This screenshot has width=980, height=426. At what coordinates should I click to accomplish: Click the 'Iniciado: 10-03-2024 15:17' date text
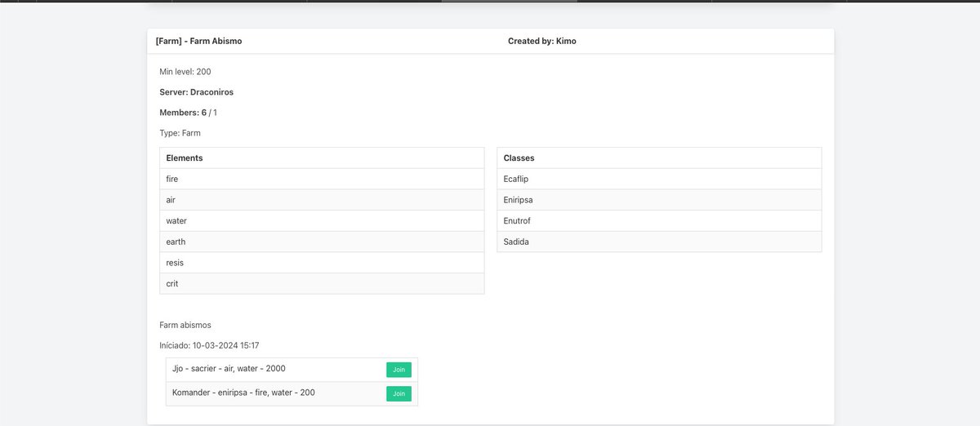pyautogui.click(x=209, y=346)
